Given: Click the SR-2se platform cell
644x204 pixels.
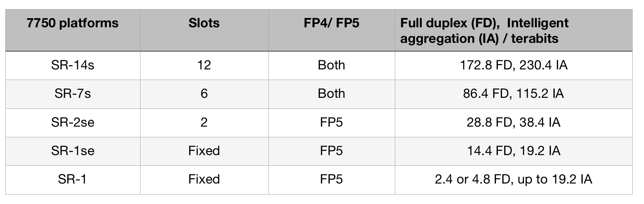Looking at the screenshot, I should pyautogui.click(x=73, y=122).
